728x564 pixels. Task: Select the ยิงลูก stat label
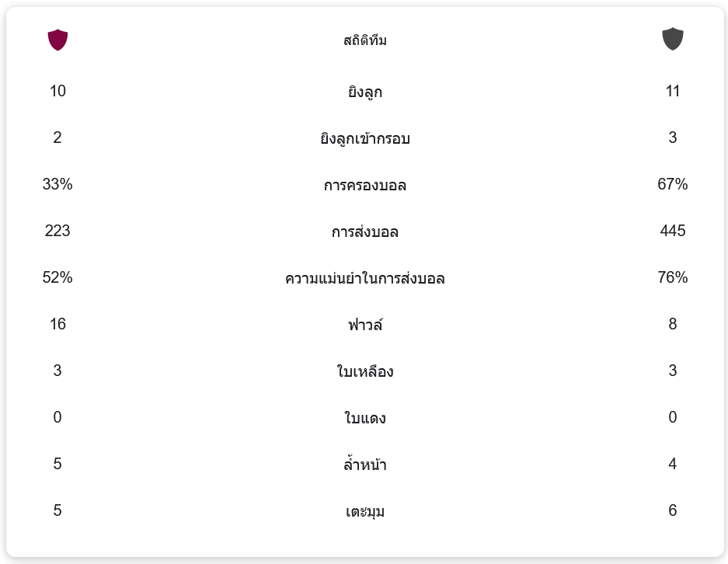pyautogui.click(x=364, y=92)
